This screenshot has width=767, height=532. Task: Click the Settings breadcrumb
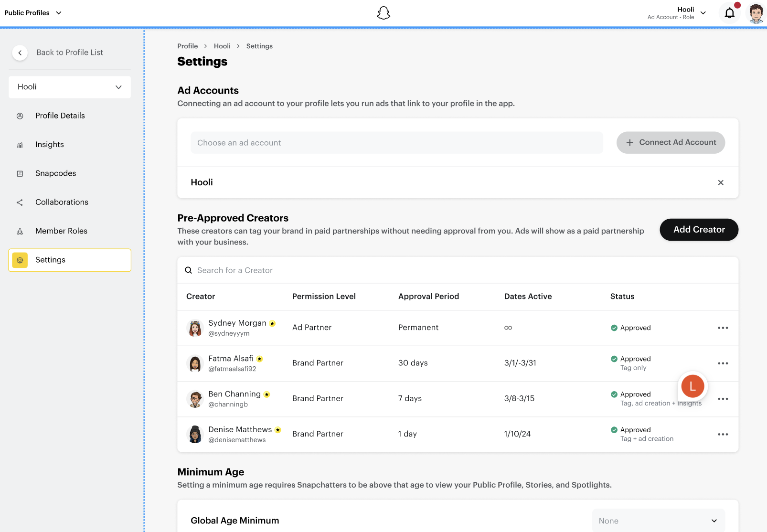coord(259,46)
